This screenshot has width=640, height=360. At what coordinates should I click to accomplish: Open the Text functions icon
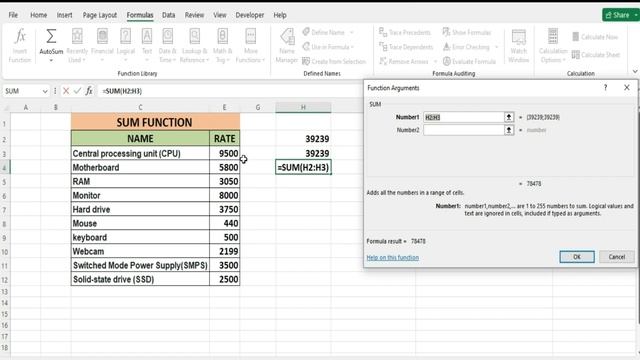147,36
